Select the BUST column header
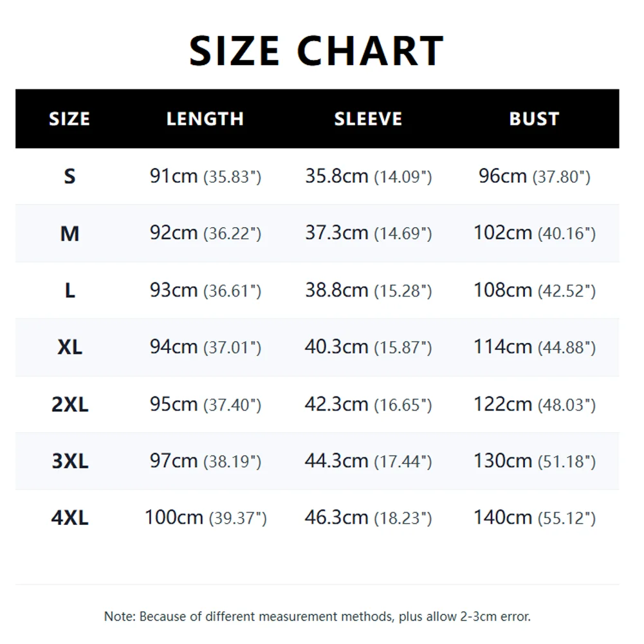Viewport: 644px width, 644px height. click(535, 119)
